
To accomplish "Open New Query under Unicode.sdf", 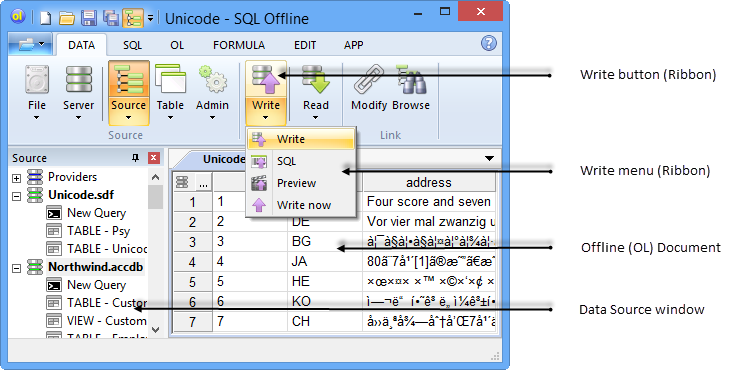I will click(96, 213).
